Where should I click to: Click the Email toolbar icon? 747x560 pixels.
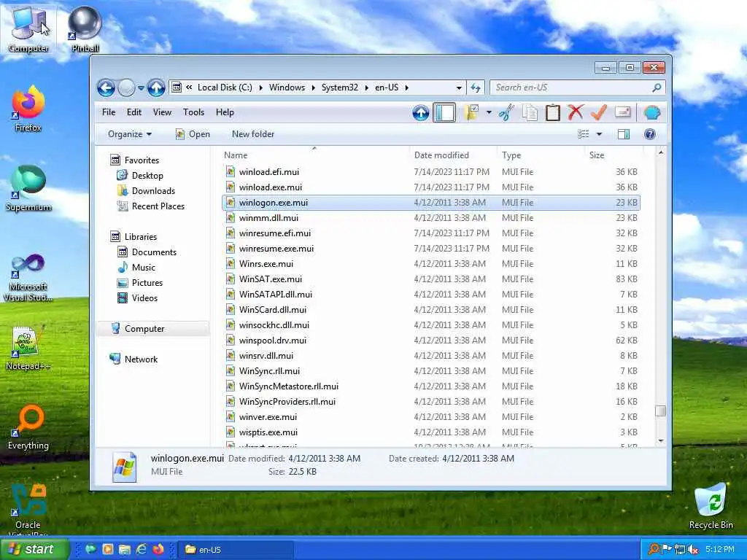pyautogui.click(x=623, y=112)
